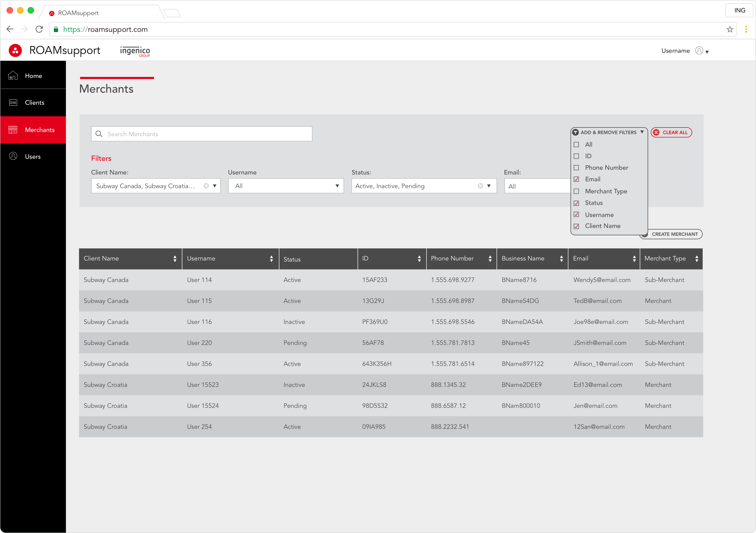Open the Status filter dropdown arrow
Screen dimensions: 756x533
tap(489, 186)
